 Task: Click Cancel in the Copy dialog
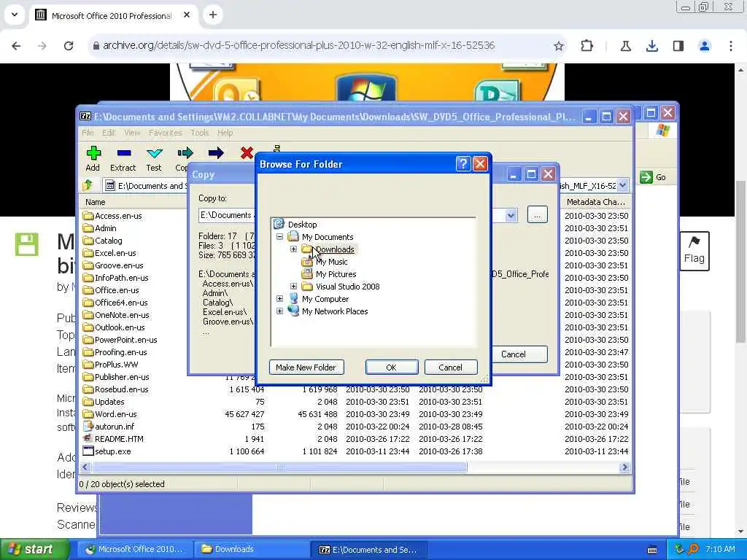coord(518,354)
